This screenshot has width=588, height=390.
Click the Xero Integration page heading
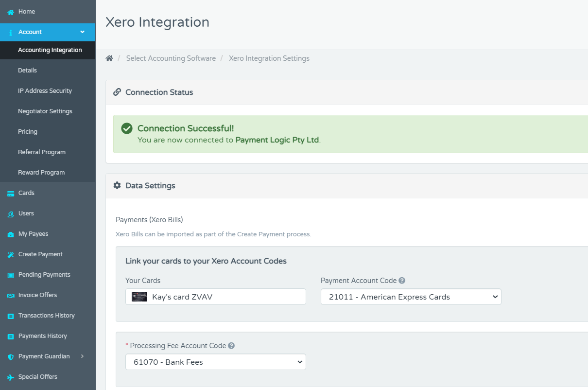point(157,22)
